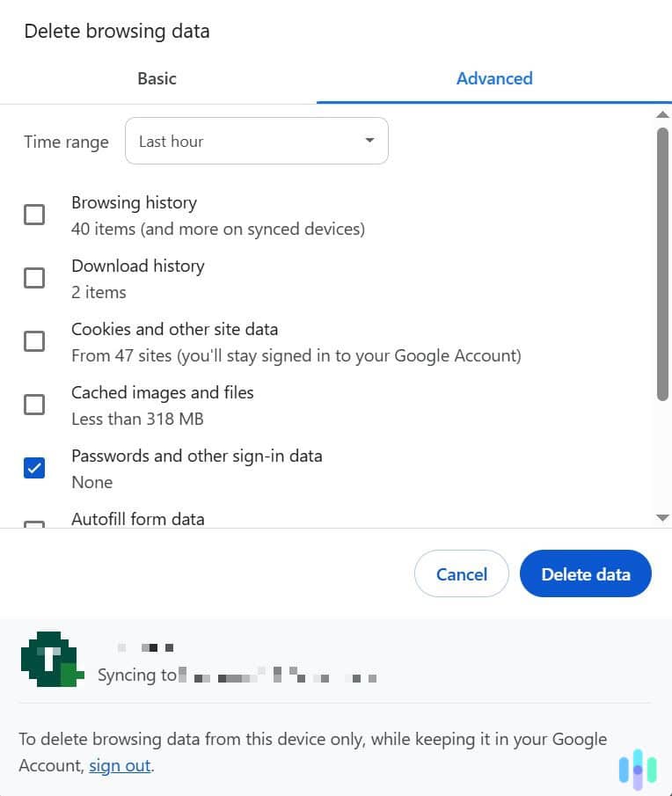Click the scrollbar down arrow
Viewport: 672px width, 796px height.
664,518
